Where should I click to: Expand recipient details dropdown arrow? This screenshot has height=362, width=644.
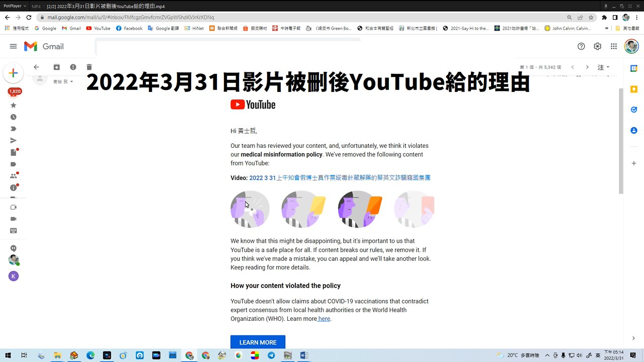[71, 81]
